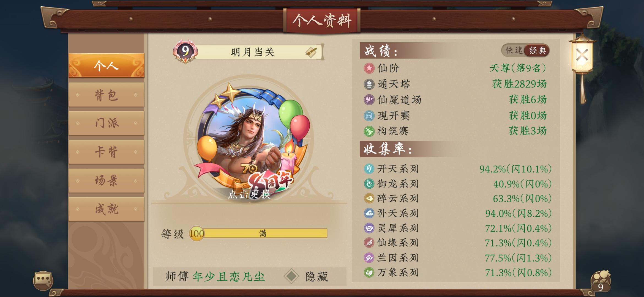Switch record mode to 快速
This screenshot has height=297, width=644.
coord(514,50)
